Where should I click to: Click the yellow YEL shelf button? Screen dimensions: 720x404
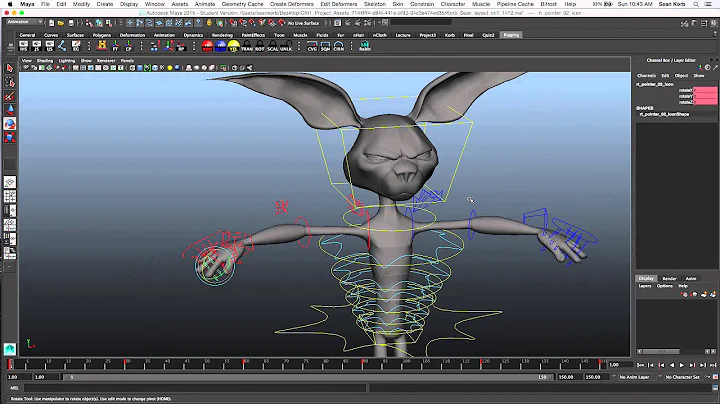(234, 46)
